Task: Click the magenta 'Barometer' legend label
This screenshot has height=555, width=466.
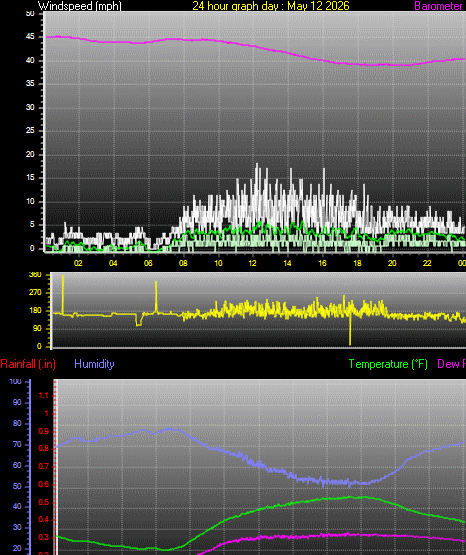Action: click(438, 6)
